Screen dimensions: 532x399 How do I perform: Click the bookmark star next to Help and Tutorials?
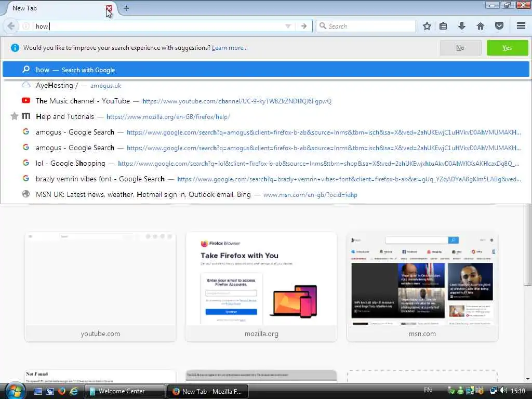click(x=14, y=116)
